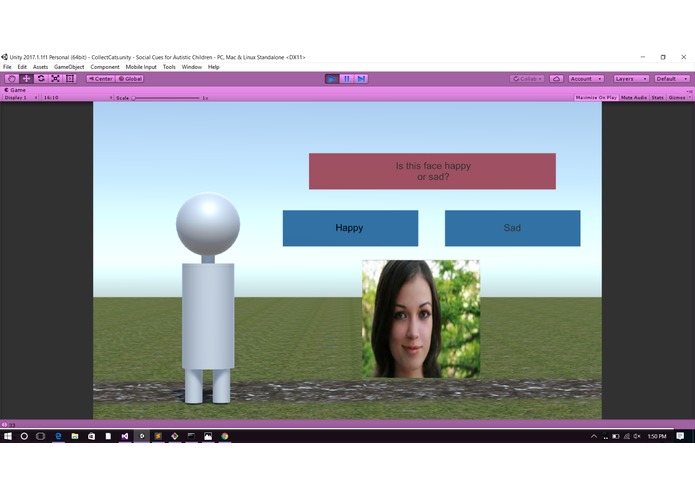Click the Sad answer button
Screen dimensions: 695x494
[x=512, y=228]
